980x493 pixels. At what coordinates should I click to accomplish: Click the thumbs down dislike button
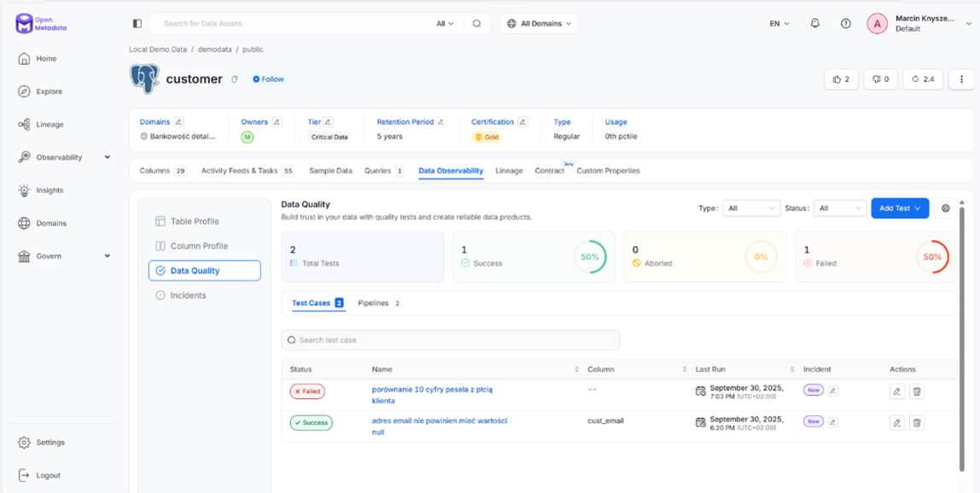(880, 79)
